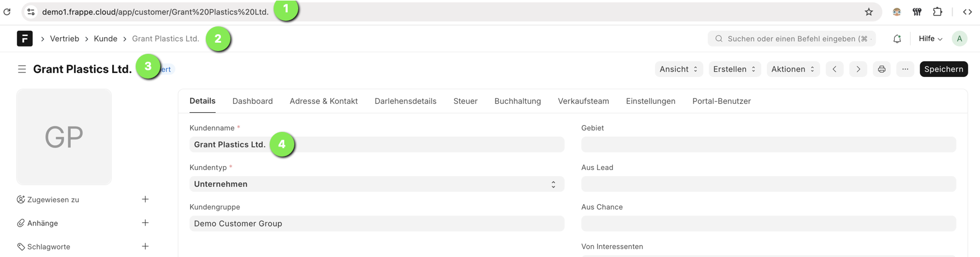980x257 pixels.
Task: Toggle the sidebar hamburger menu icon
Action: click(x=22, y=69)
